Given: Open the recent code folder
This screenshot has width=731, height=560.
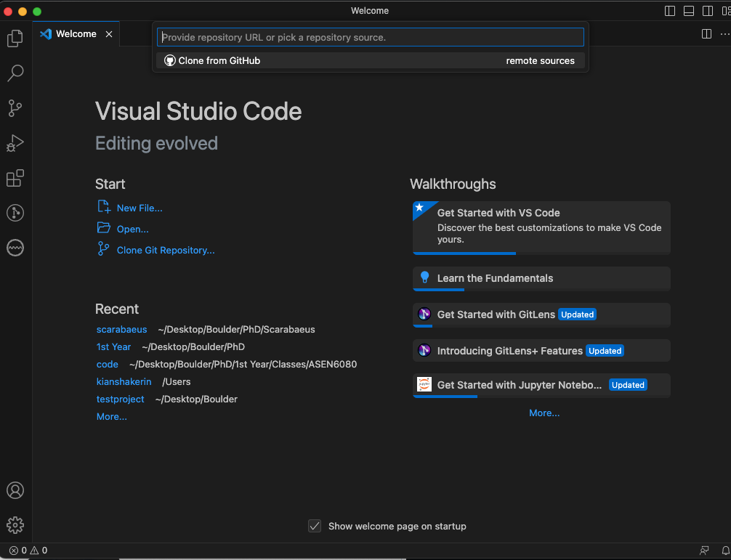Looking at the screenshot, I should 108,365.
